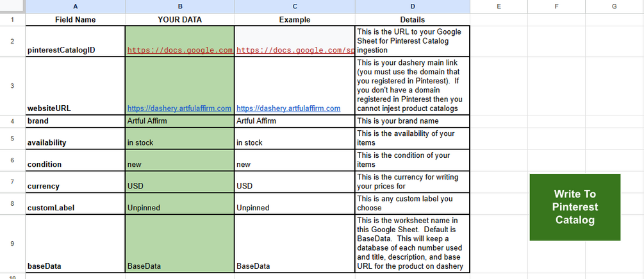Select the 'YOUR DATA' header cell
This screenshot has height=279, width=644.
pyautogui.click(x=180, y=20)
